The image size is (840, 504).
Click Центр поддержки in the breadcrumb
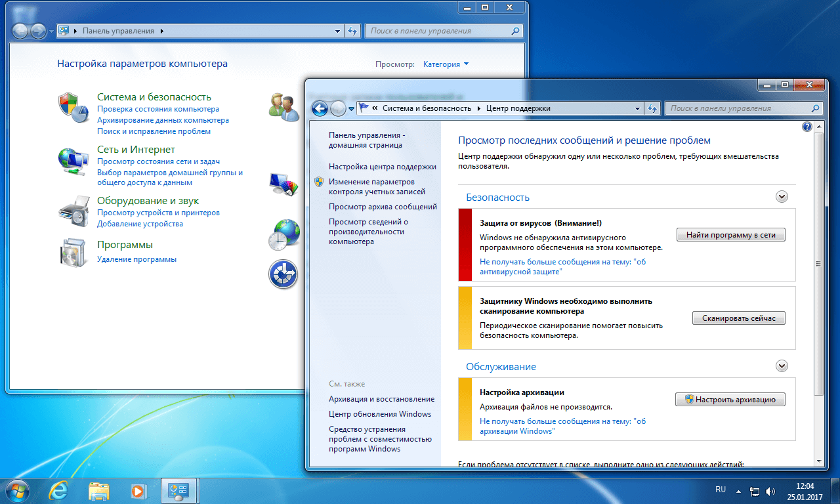click(x=518, y=108)
